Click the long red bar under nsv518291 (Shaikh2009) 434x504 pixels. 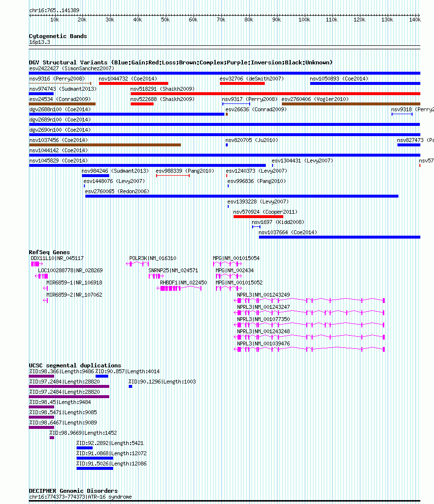click(276, 94)
